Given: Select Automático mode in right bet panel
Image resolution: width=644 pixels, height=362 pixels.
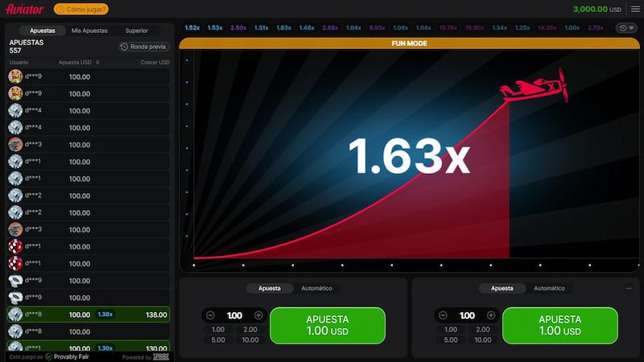Looking at the screenshot, I should (549, 288).
